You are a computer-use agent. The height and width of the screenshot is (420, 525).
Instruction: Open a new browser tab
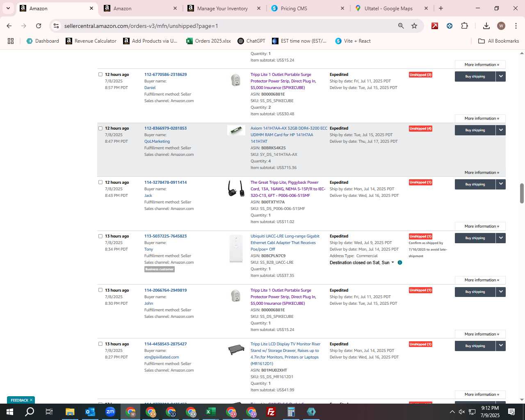pyautogui.click(x=441, y=8)
